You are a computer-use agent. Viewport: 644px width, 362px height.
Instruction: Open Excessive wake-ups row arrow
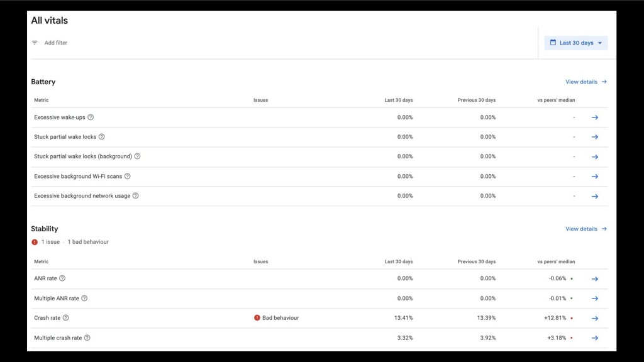(x=595, y=118)
